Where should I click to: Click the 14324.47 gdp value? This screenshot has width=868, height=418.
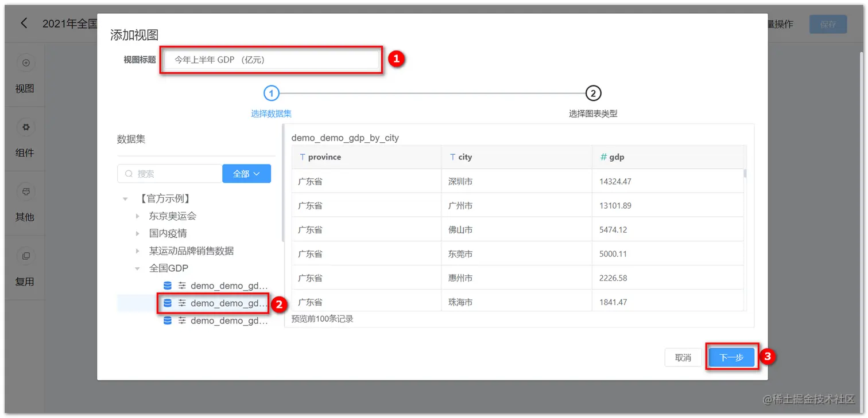[615, 181]
